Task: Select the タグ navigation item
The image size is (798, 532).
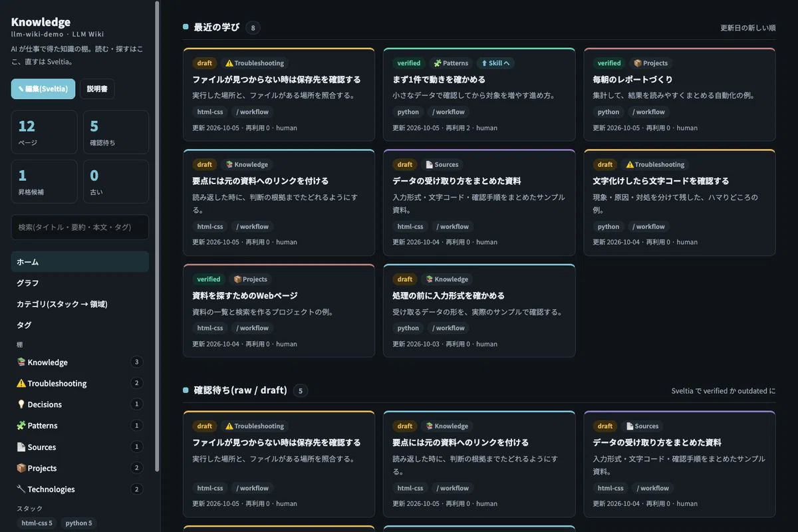Action: 80,325
